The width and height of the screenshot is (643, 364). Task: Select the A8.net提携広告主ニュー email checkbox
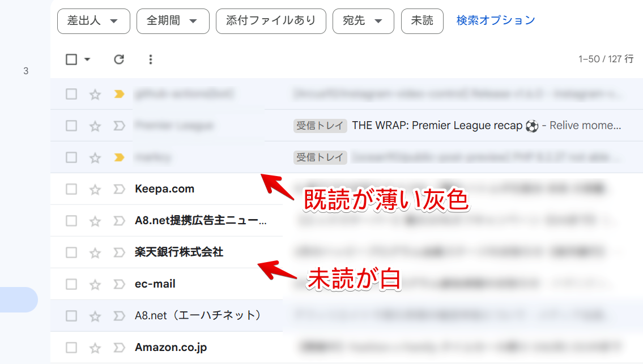[71, 221]
